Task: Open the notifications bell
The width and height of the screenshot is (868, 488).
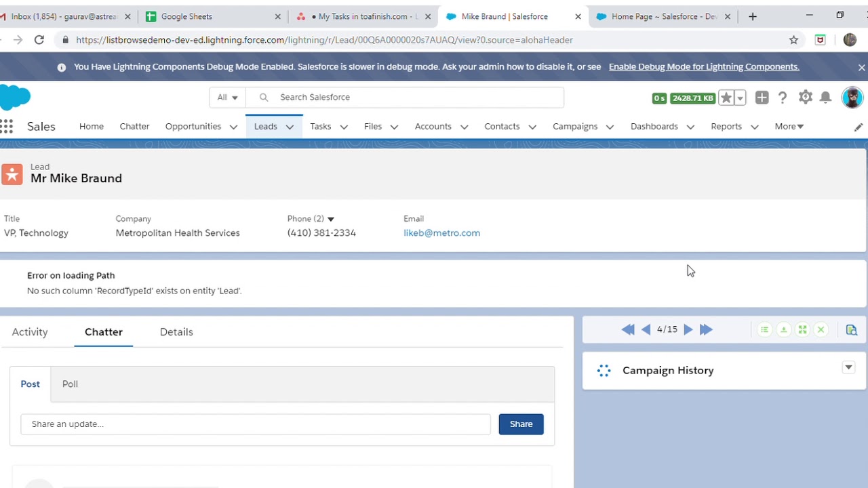Action: [825, 98]
